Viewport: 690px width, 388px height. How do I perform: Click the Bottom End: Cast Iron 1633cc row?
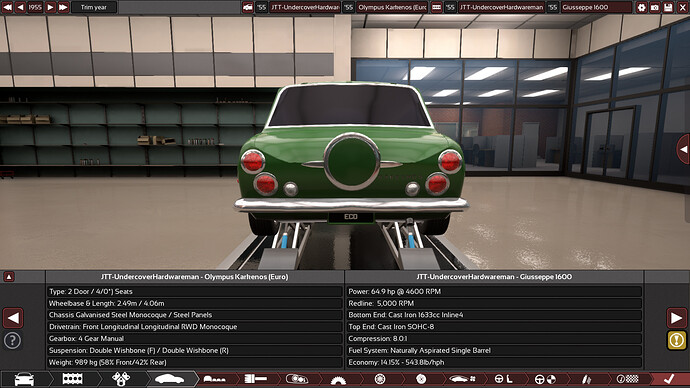click(494, 315)
